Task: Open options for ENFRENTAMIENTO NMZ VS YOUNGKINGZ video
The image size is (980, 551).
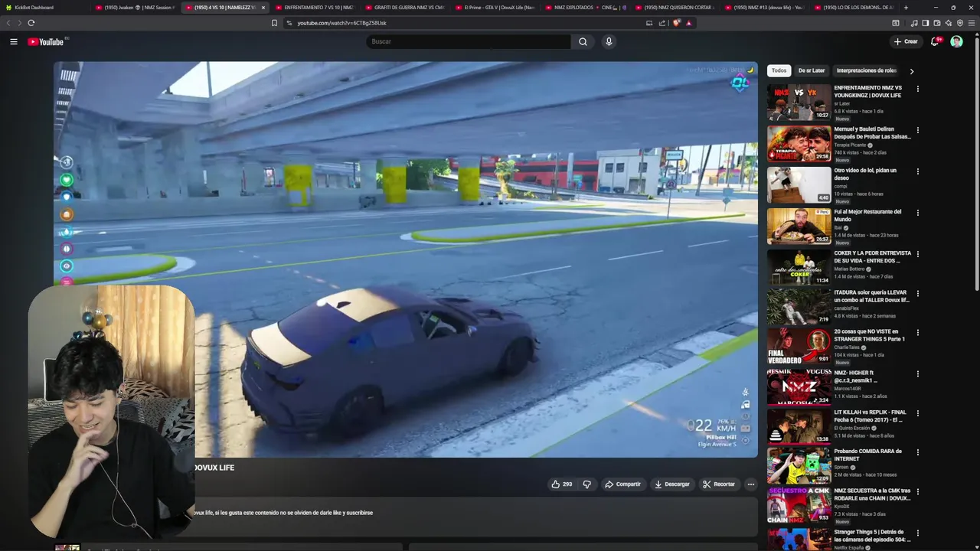Action: pos(917,89)
